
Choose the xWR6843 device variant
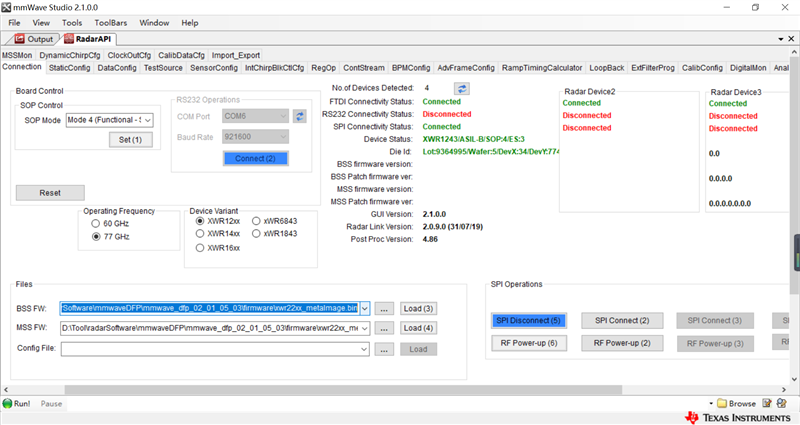(x=256, y=221)
